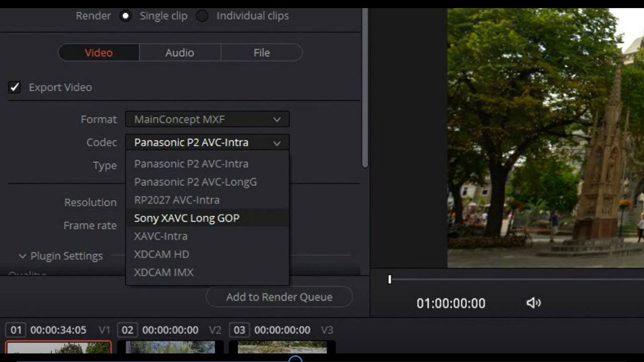Switch to the File tab

(261, 53)
